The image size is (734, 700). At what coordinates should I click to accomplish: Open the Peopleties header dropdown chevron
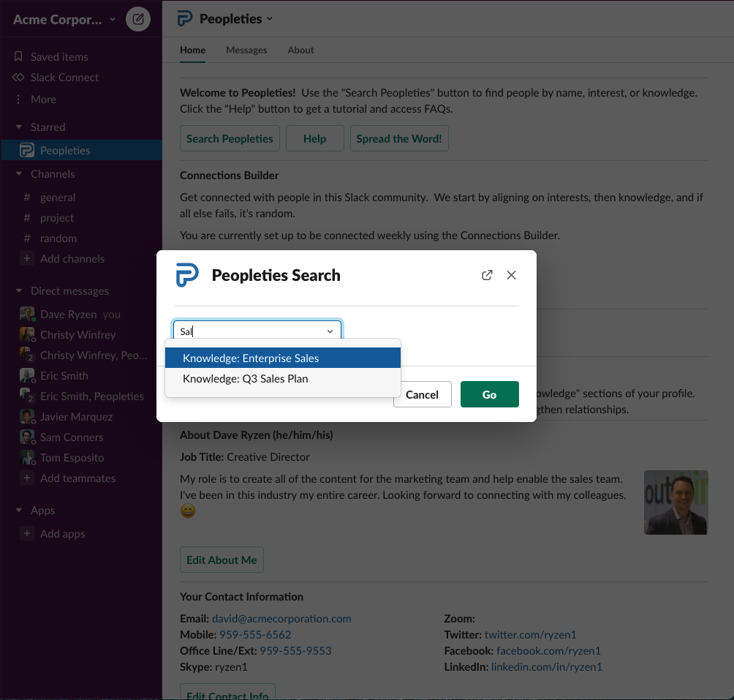(x=270, y=19)
